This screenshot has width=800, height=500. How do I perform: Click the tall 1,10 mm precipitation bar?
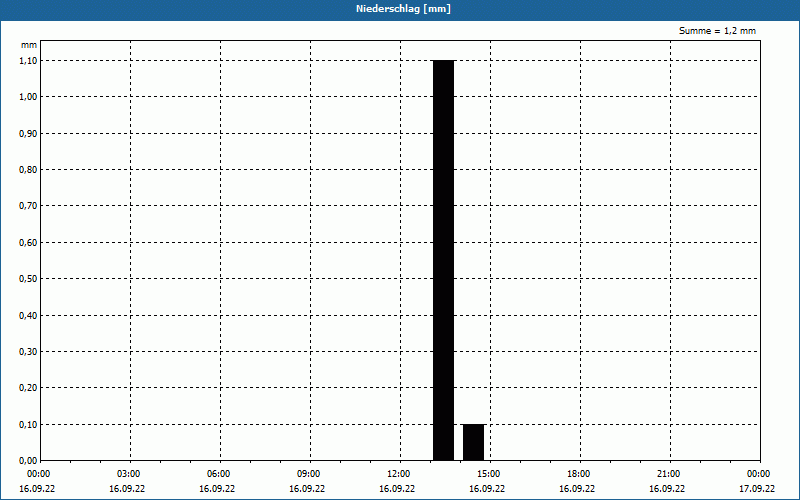click(x=443, y=260)
